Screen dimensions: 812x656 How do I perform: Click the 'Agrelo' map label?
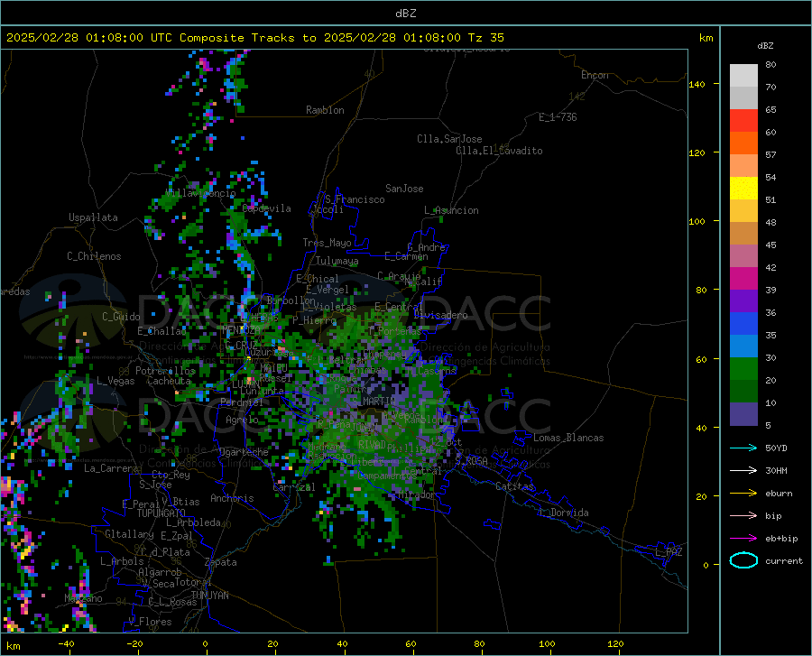tap(242, 420)
